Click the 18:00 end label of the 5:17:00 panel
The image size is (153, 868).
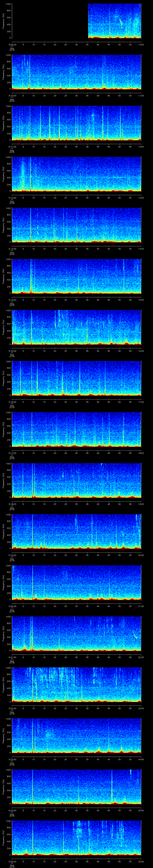coord(141,453)
